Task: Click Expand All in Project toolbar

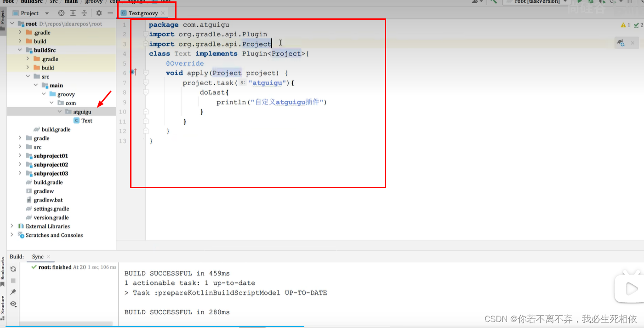Action: click(73, 13)
